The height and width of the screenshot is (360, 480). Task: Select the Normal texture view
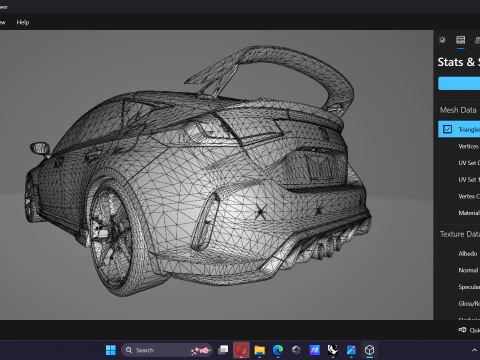pos(468,270)
